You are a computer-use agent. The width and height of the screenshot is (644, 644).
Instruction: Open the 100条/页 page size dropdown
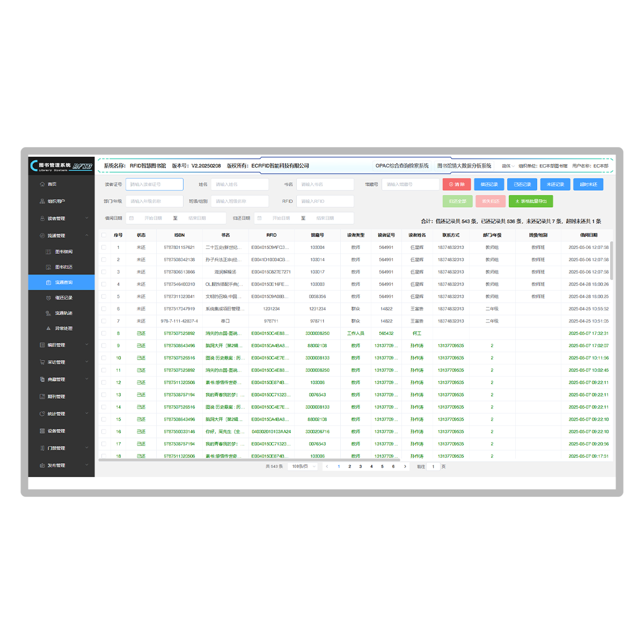coord(303,466)
